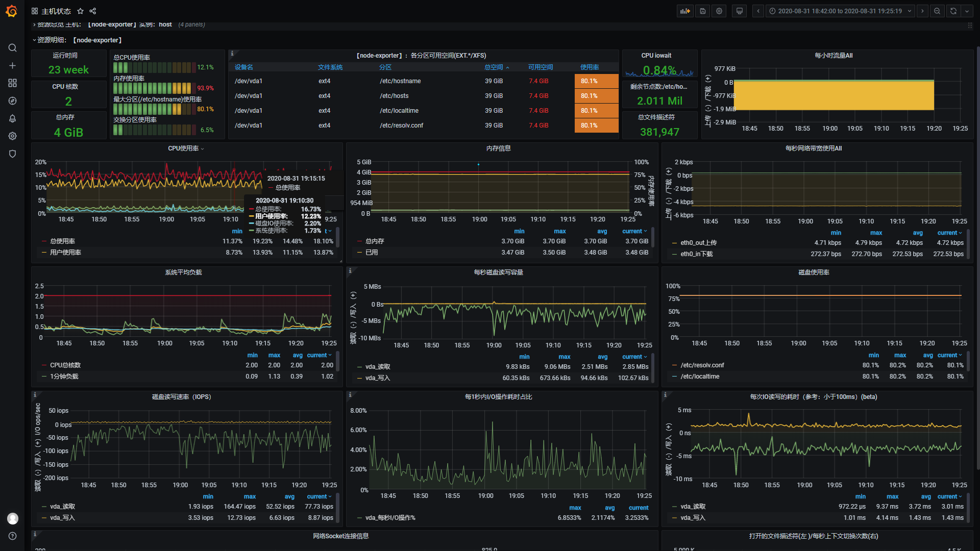Toggle eth0_out上传 series in network legend
The height and width of the screenshot is (551, 980).
click(698, 243)
